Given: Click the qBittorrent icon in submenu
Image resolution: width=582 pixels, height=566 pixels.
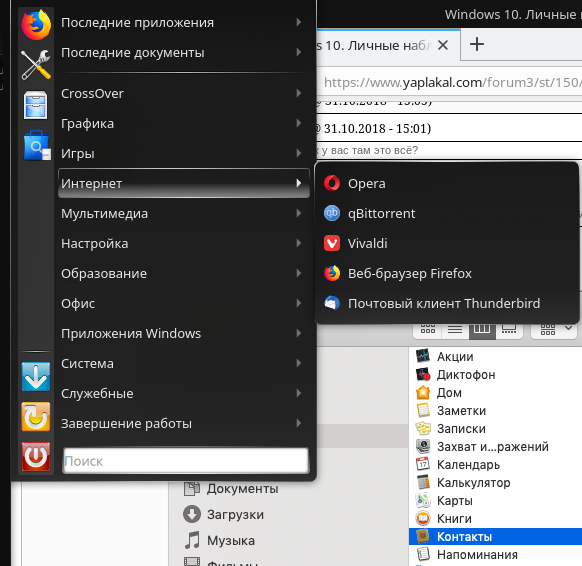Looking at the screenshot, I should [332, 213].
